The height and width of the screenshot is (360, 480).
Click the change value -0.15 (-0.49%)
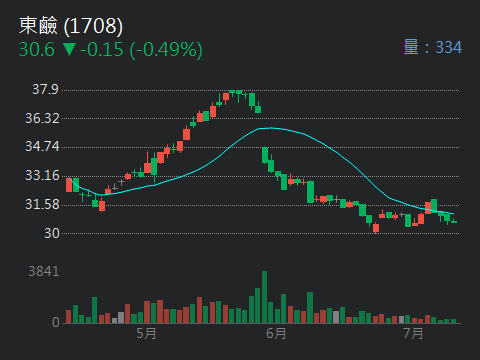[x=141, y=50]
